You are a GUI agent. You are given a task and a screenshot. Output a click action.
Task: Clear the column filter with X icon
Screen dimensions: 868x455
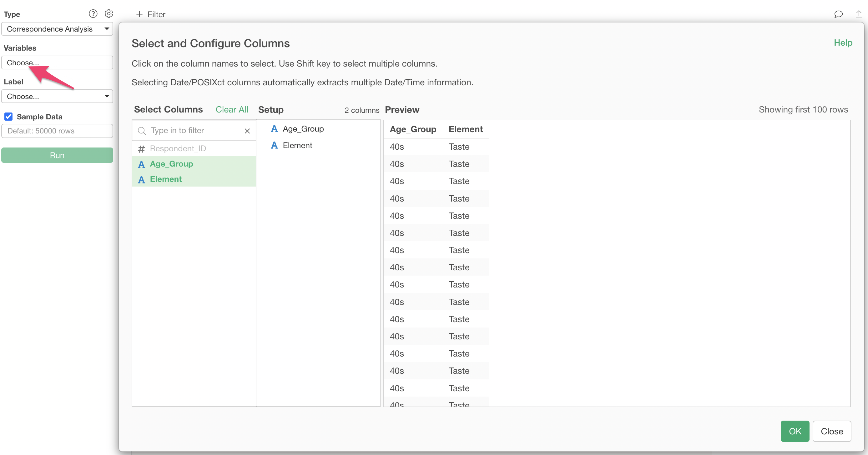pos(247,131)
